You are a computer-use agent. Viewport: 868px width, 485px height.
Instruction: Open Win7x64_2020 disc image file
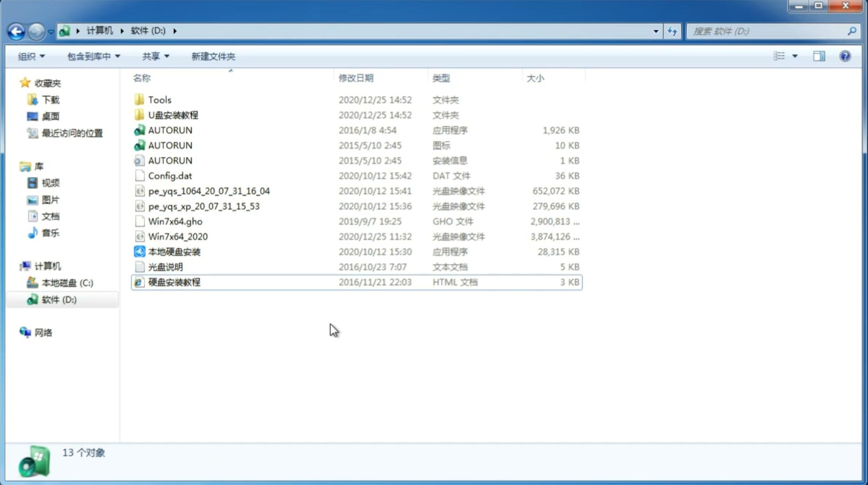[x=178, y=236]
